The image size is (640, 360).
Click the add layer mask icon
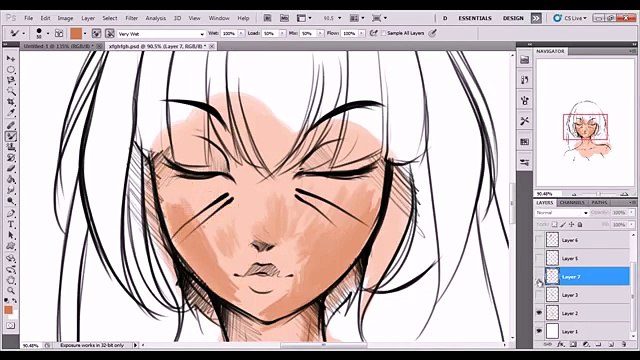[573, 344]
